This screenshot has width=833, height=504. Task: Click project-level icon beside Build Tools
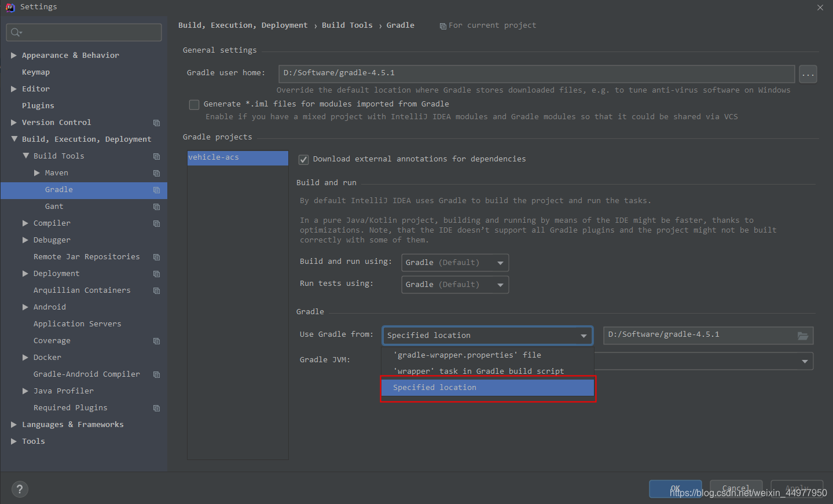156,156
